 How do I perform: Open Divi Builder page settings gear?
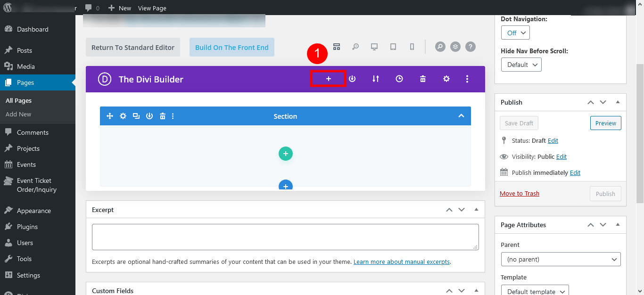coord(446,79)
